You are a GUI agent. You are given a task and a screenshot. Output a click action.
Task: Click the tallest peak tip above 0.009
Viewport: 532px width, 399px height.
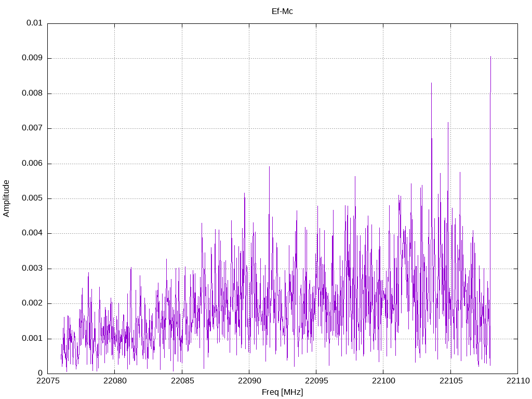490,57
